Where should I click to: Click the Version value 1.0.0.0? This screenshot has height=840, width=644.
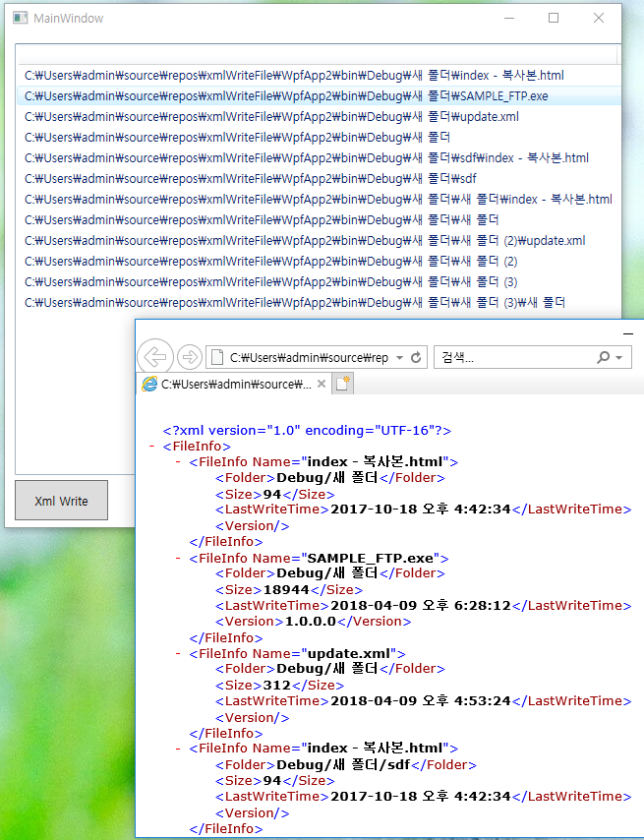click(311, 622)
